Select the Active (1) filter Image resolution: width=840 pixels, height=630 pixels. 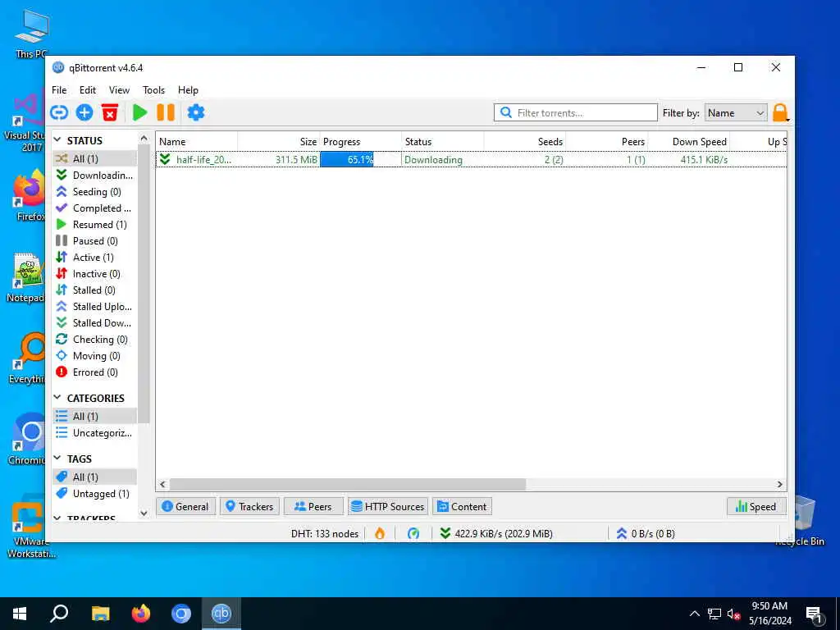pos(95,257)
